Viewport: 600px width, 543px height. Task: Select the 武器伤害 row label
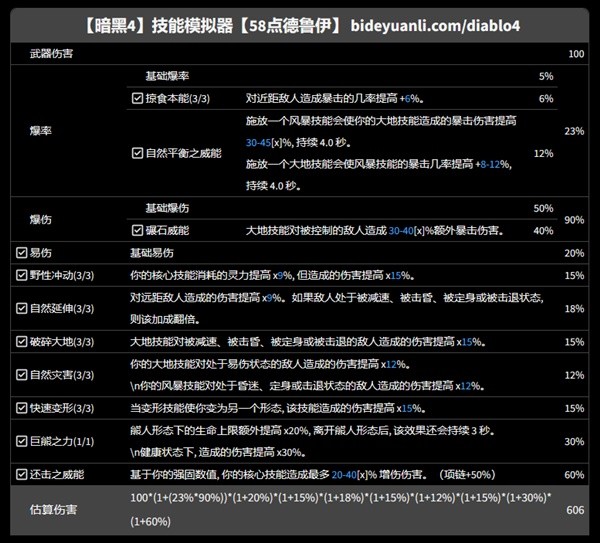52,54
